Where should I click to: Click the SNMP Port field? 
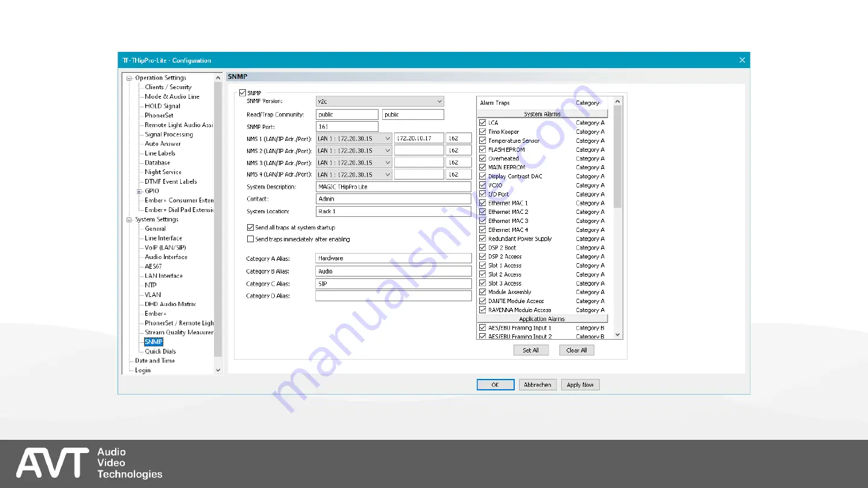tap(347, 127)
